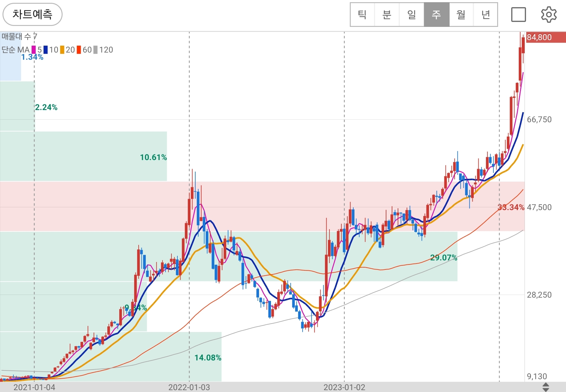Open chart settings gear icon
Screen dimensions: 566x392
pos(549,15)
